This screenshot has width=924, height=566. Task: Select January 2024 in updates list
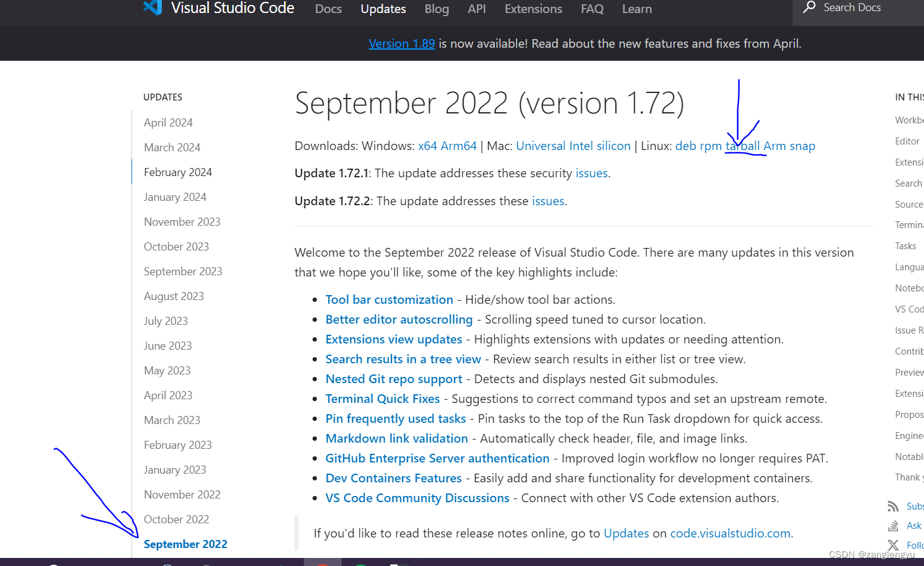(175, 197)
